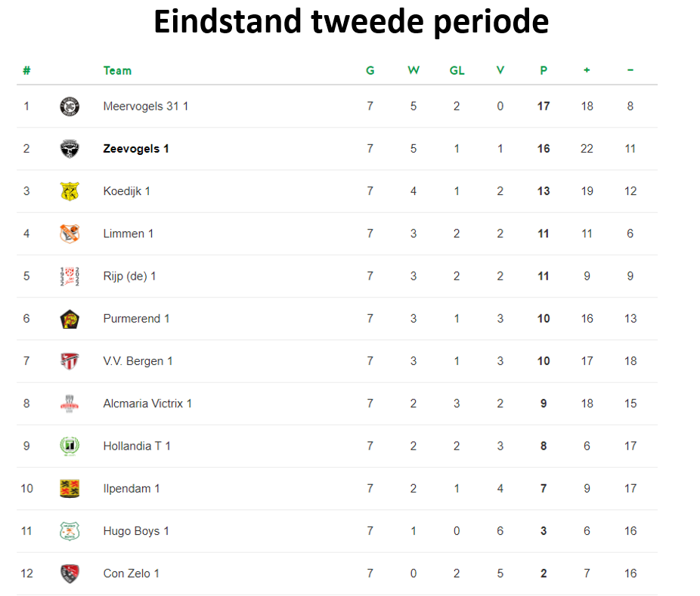Image resolution: width=700 pixels, height=596 pixels.
Task: Sort by the Team column header
Action: click(x=117, y=70)
